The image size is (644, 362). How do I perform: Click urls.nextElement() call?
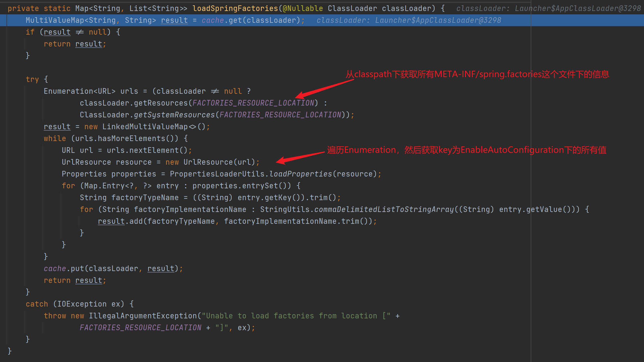(x=147, y=150)
